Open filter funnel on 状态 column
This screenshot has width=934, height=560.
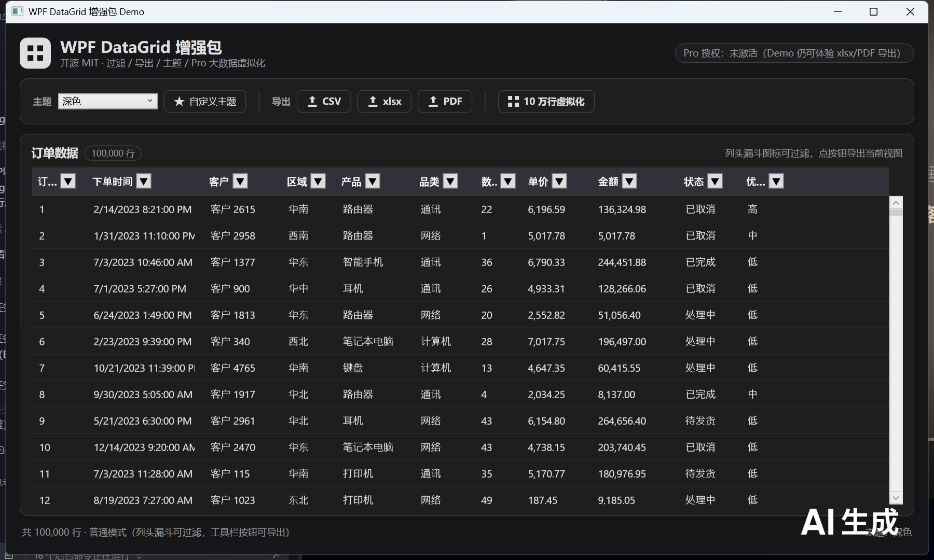click(x=715, y=181)
